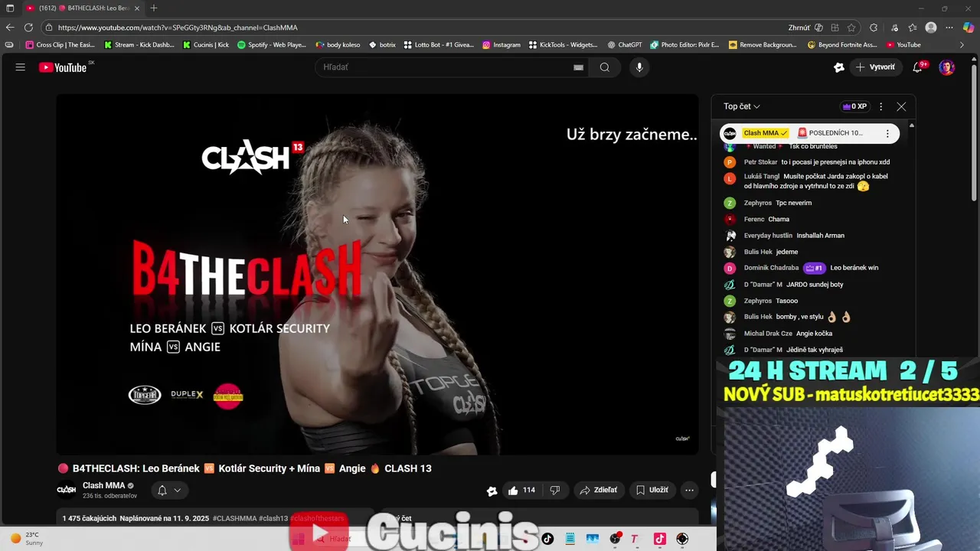
Task: Open the YouTube guide hamburger menu
Action: pos(20,67)
